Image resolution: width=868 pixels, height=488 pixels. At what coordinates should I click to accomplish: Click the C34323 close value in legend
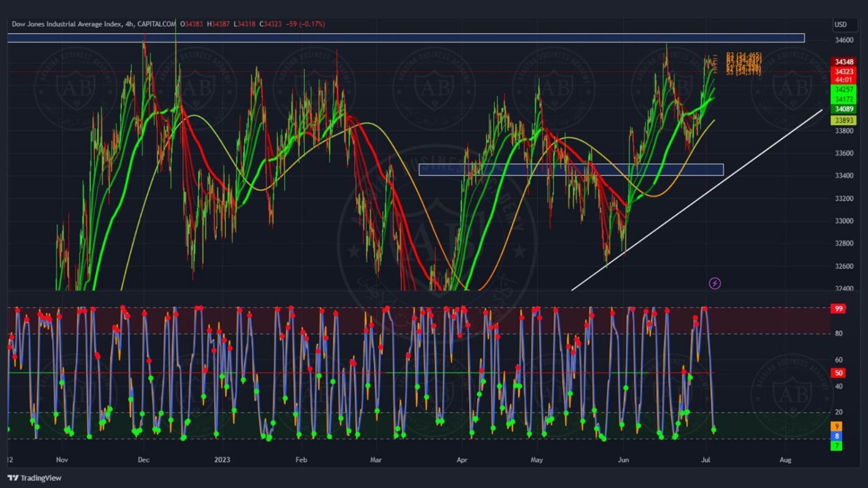click(x=270, y=24)
